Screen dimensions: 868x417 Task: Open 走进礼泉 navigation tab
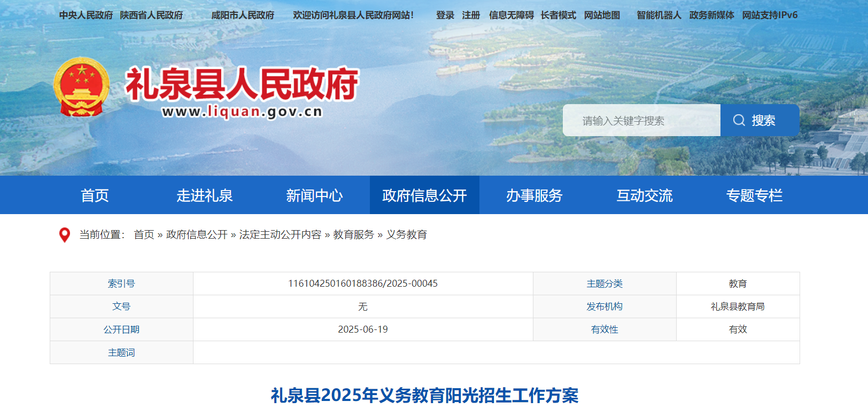(x=205, y=195)
